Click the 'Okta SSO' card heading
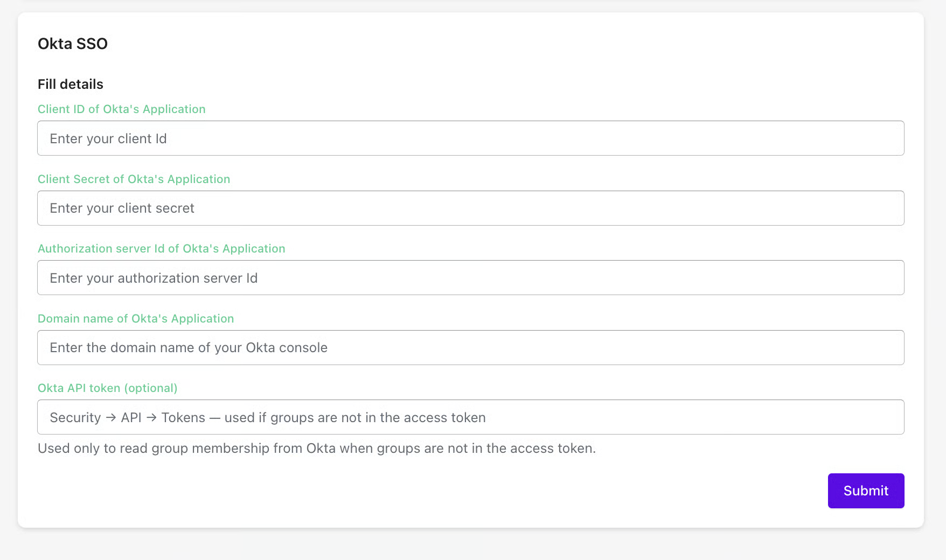Viewport: 946px width, 560px height. pos(73,44)
